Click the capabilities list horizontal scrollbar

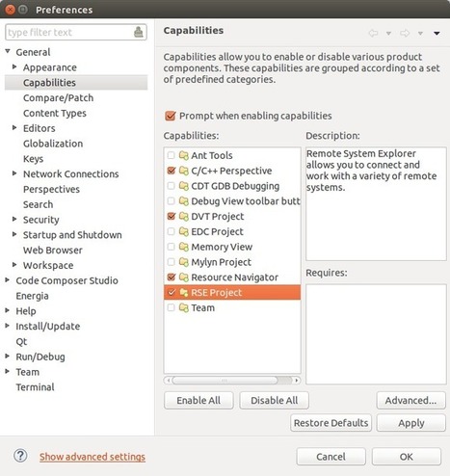point(232,381)
